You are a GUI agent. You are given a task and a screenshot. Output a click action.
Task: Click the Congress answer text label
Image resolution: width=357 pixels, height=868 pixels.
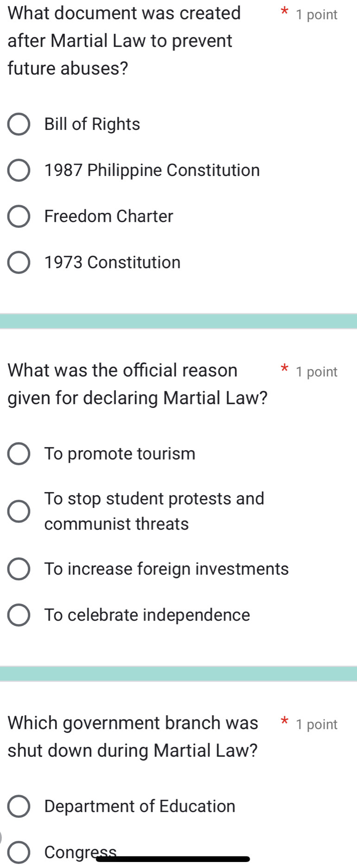[x=80, y=852]
